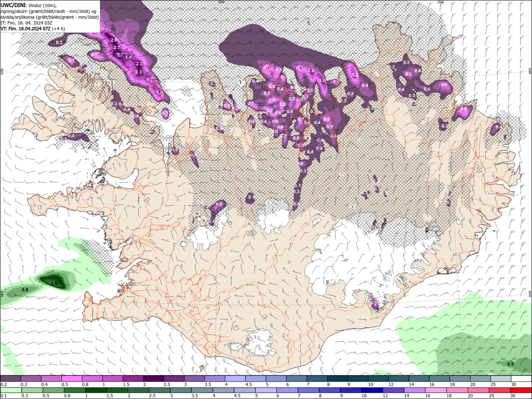Image resolution: width=532 pixels, height=399 pixels.
Task: Click the '(+4 h)' forecast offset text
Action: (59, 29)
